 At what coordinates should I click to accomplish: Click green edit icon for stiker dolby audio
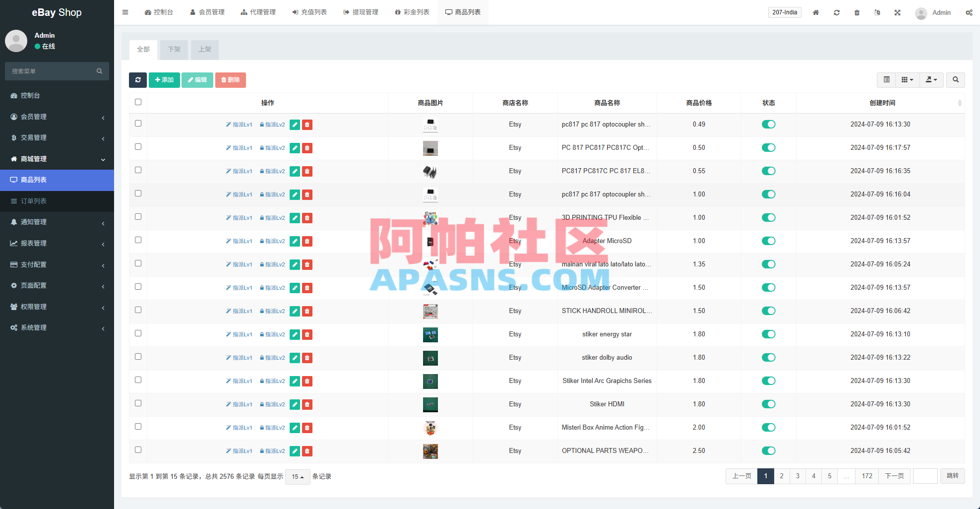[295, 358]
